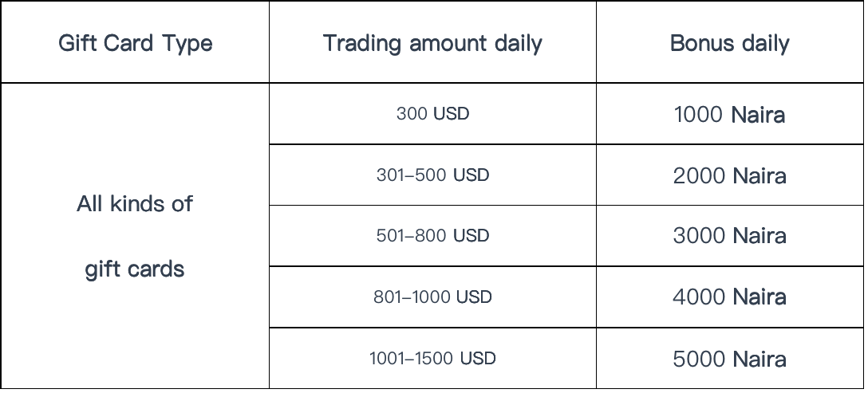Click the Bonus daily column header

tap(730, 42)
